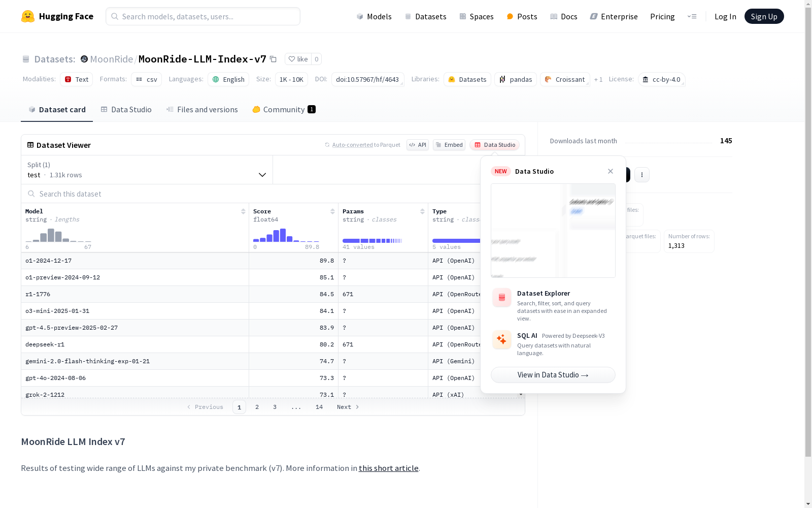Expand the +1 more libraries list

598,79
